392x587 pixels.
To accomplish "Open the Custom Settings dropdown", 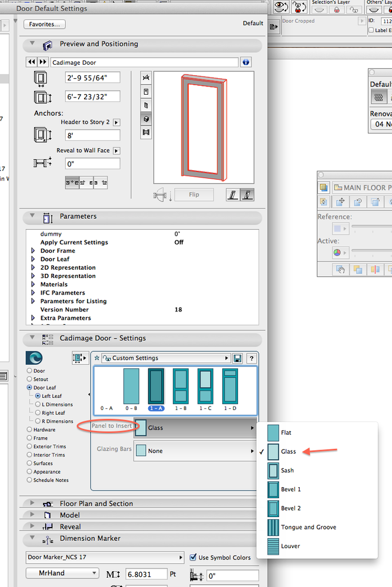I will [166, 358].
